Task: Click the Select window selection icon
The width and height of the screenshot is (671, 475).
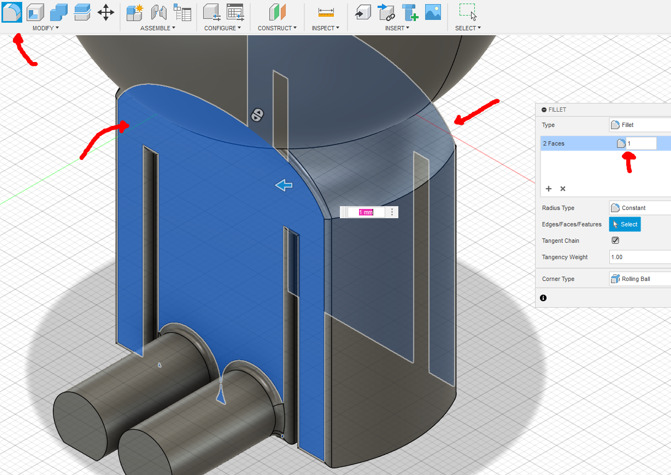Action: [467, 12]
